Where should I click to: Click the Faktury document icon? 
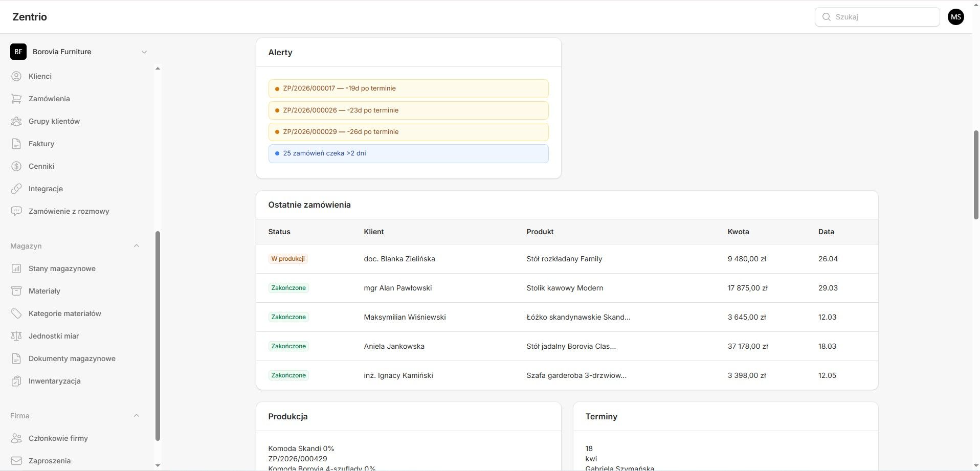pos(16,144)
